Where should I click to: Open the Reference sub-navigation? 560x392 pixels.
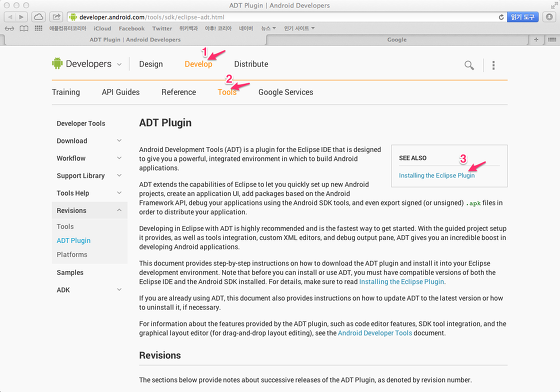pos(179,92)
